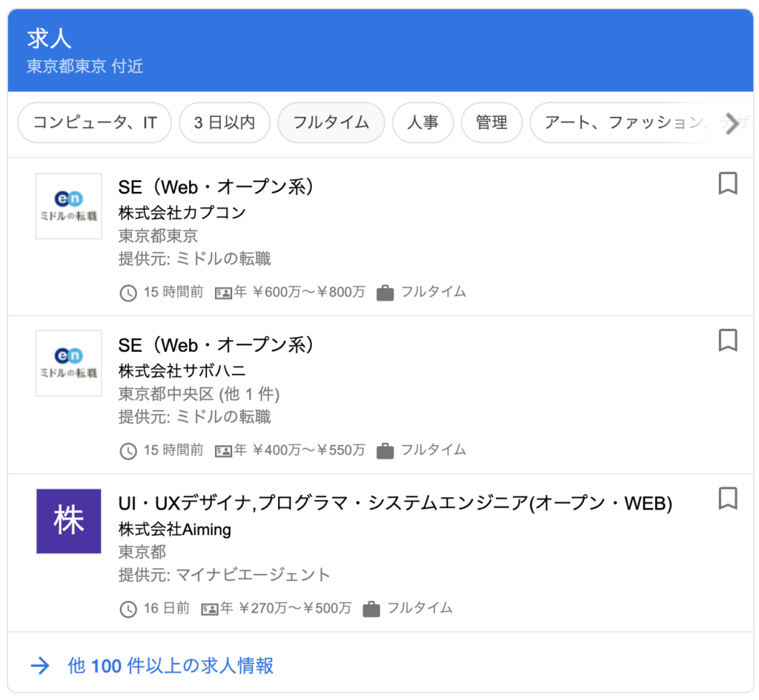Click the en ミドルの転職 logo on the first listing
The height and width of the screenshot is (700, 759).
pos(68,206)
